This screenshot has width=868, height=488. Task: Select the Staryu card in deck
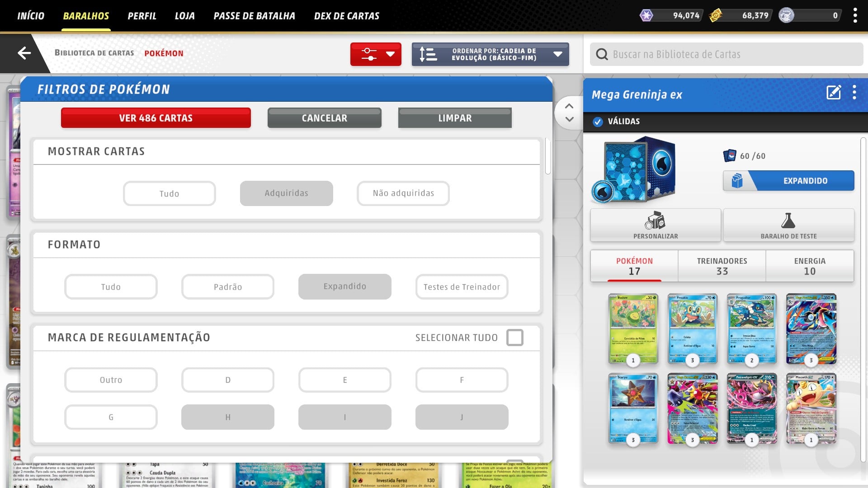click(633, 408)
